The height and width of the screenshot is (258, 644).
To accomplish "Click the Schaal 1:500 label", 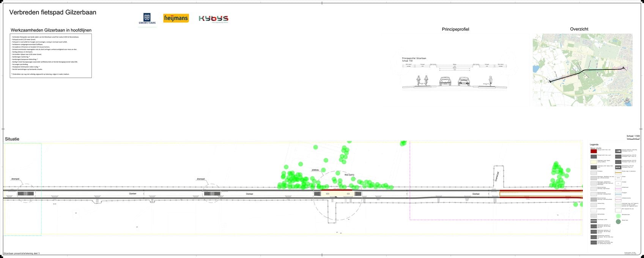I will pyautogui.click(x=633, y=136).
